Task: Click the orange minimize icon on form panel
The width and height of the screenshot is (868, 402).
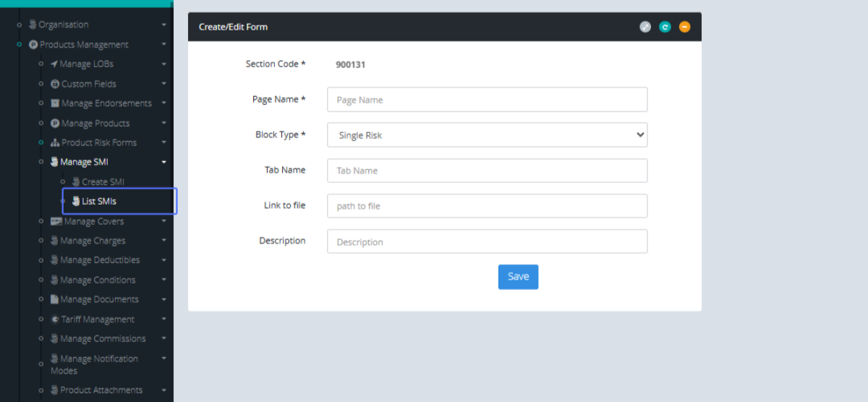Action: pyautogui.click(x=684, y=27)
